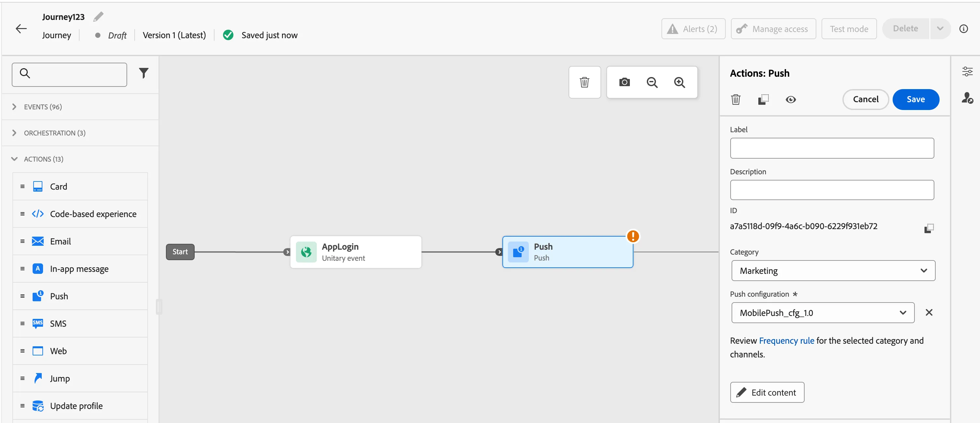This screenshot has height=423, width=980.
Task: Click the Label input field
Action: (x=832, y=148)
